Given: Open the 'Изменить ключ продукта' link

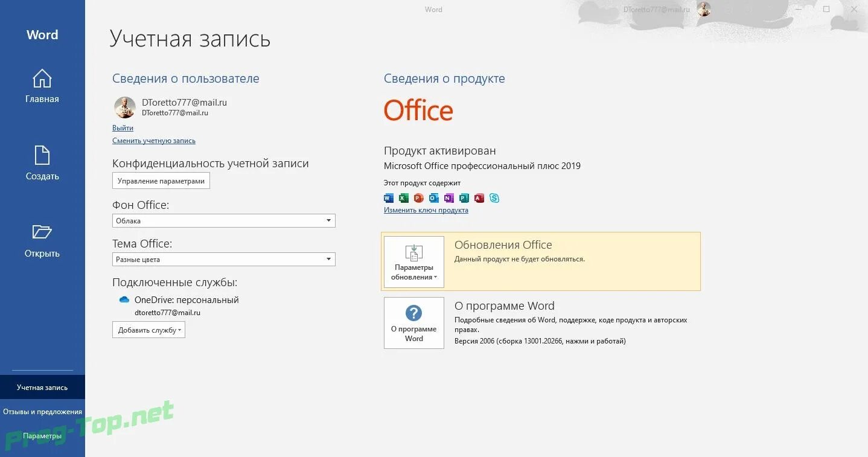Looking at the screenshot, I should 426,209.
